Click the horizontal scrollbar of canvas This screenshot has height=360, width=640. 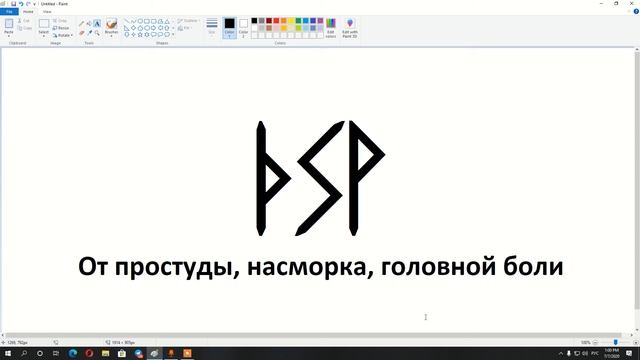[x=313, y=335]
